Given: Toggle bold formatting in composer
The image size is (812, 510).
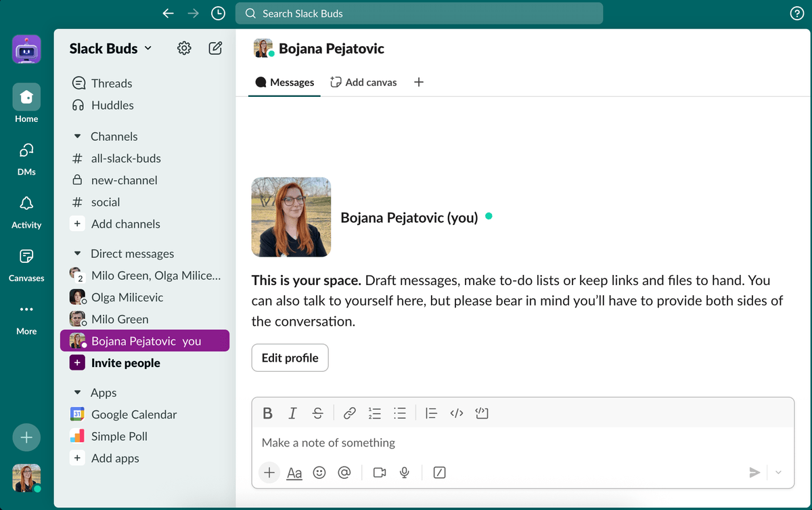Looking at the screenshot, I should [268, 413].
